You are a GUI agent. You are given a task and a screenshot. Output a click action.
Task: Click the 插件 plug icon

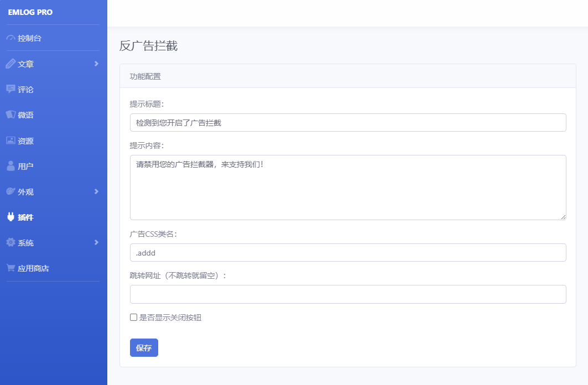pyautogui.click(x=11, y=217)
